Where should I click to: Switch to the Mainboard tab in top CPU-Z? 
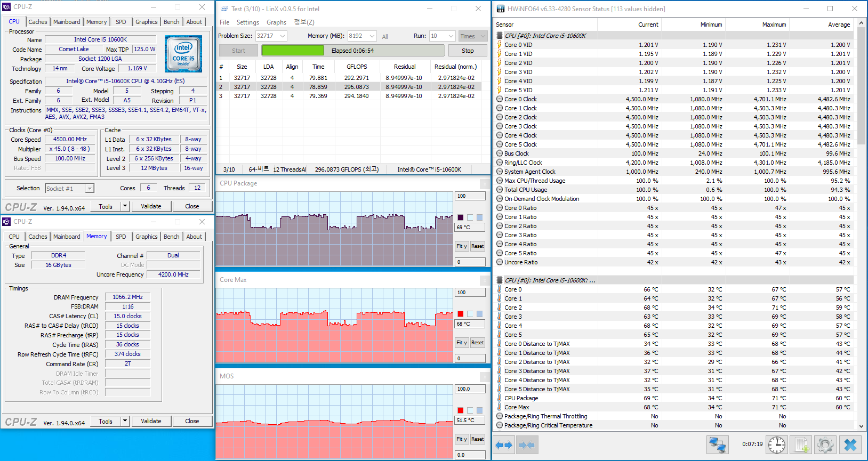click(67, 22)
